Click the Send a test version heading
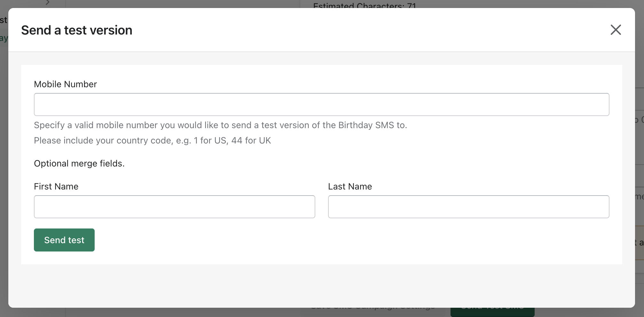Screen dimensions: 644x317 coord(77,30)
